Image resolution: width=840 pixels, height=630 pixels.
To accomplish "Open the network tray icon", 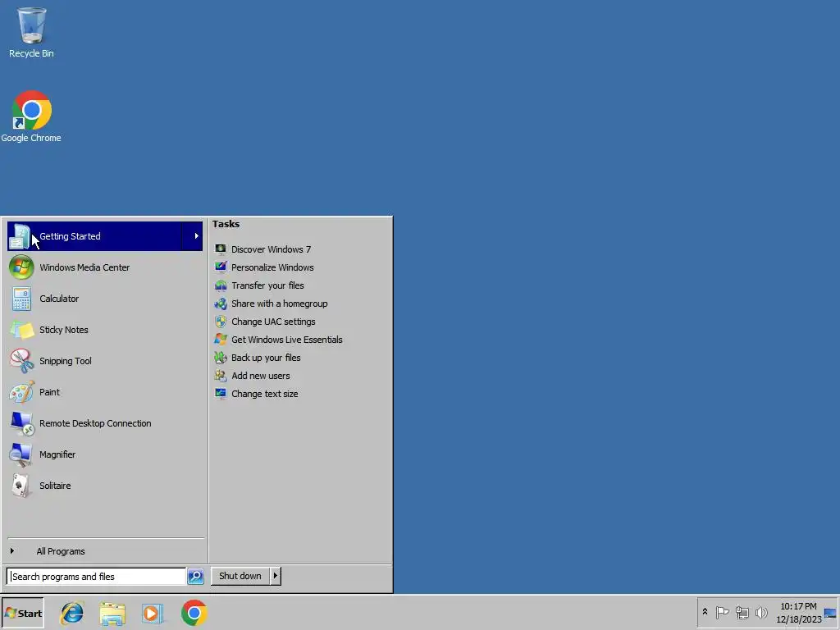I will click(x=742, y=612).
